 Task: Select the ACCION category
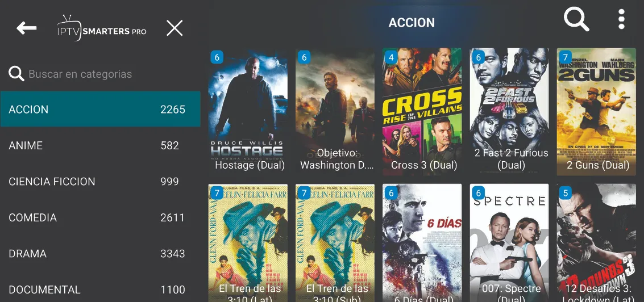point(101,109)
